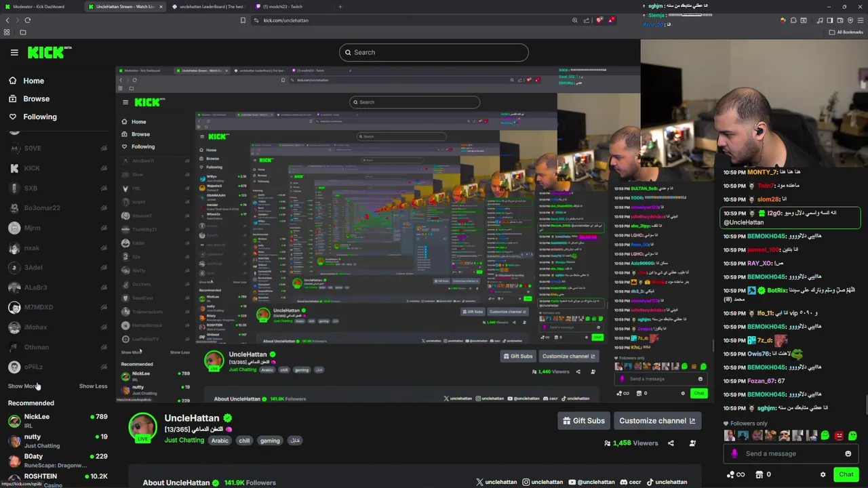868x488 pixels.
Task: Select the gaming stream tag
Action: point(270,441)
